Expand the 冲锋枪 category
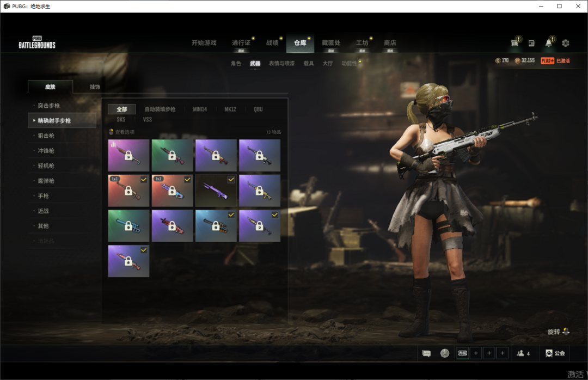This screenshot has height=380, width=588. click(x=62, y=150)
